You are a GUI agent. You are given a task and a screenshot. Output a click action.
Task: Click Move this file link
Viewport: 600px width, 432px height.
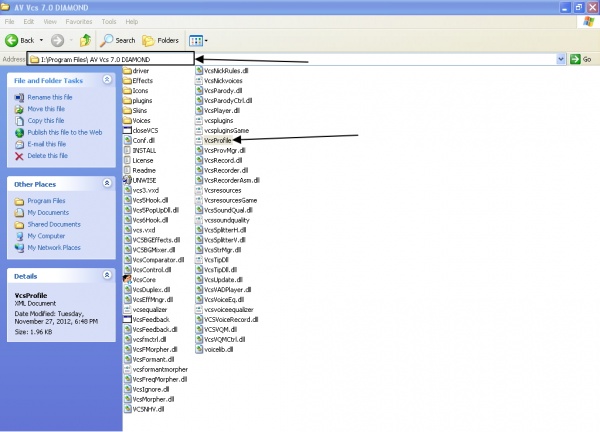(x=46, y=109)
